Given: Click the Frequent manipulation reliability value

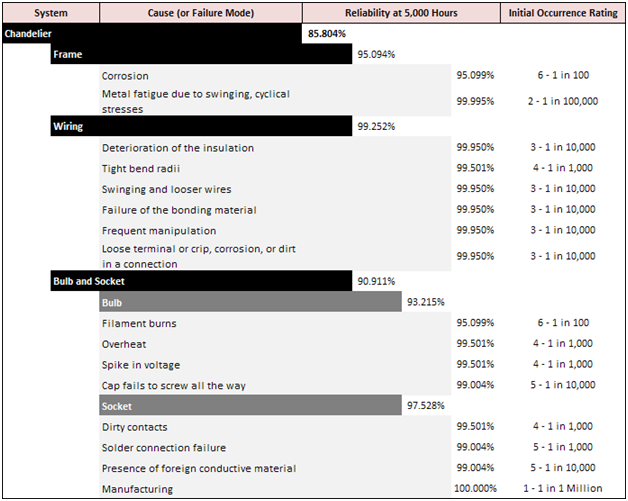Looking at the screenshot, I should pyautogui.click(x=475, y=230).
